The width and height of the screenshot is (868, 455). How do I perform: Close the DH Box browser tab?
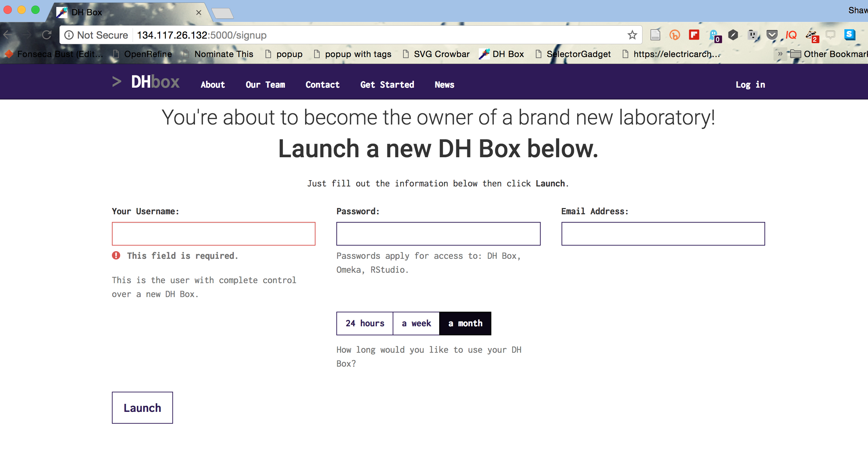pyautogui.click(x=198, y=13)
